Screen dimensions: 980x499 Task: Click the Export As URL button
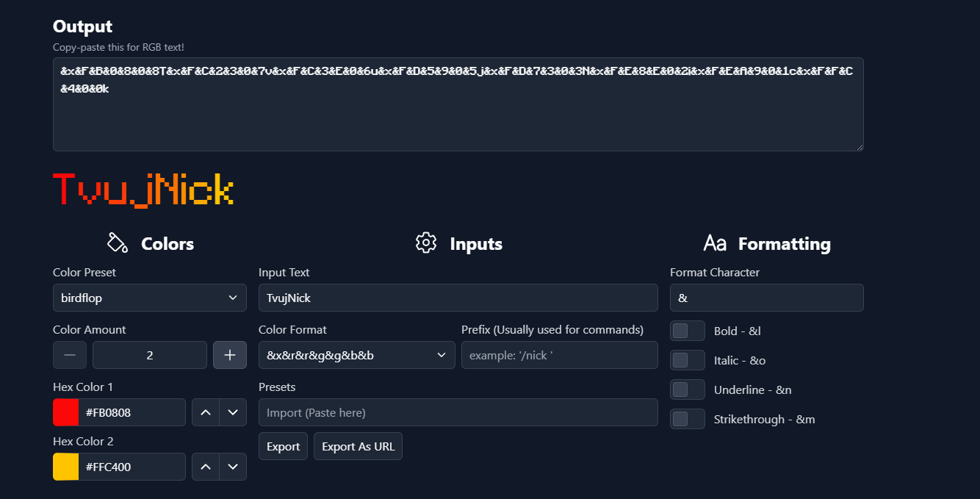(358, 446)
